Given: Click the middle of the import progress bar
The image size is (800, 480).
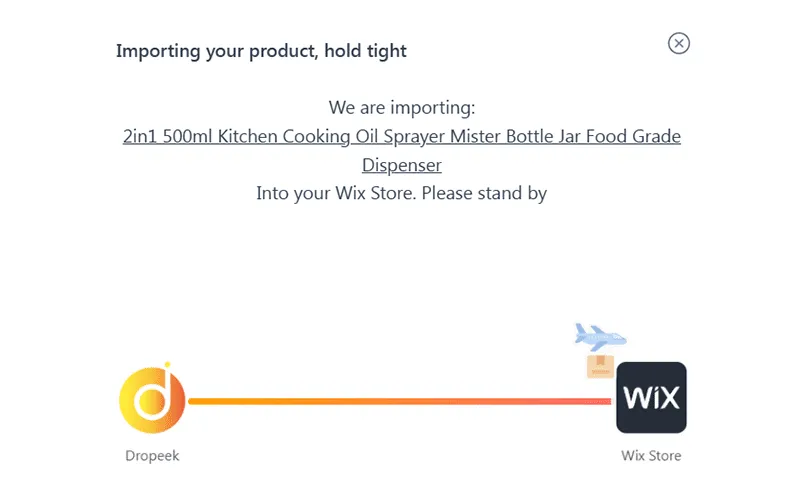Looking at the screenshot, I should tap(400, 401).
